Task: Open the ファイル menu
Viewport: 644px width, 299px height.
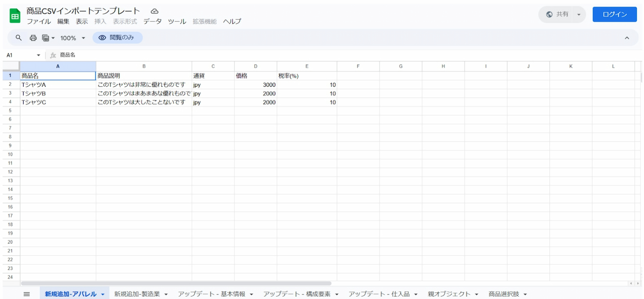Action: (39, 21)
